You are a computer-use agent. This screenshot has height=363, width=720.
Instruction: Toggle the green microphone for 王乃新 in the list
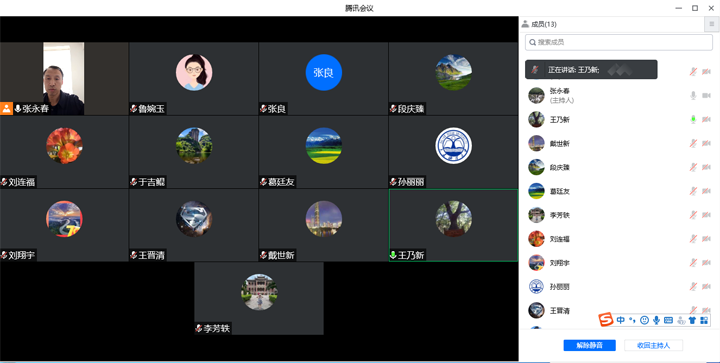click(x=693, y=119)
